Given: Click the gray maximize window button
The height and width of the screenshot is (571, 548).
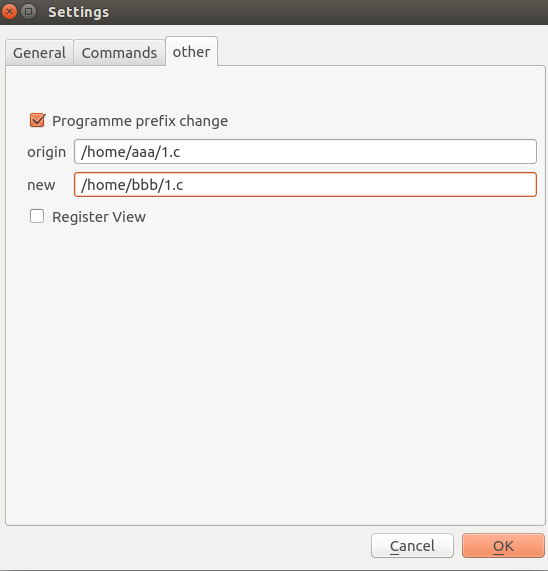Looking at the screenshot, I should pos(28,12).
